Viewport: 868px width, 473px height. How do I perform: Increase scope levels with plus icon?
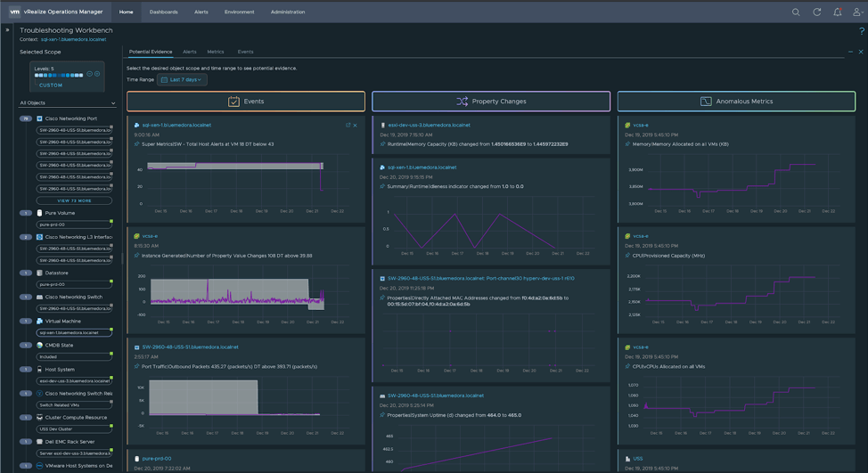point(97,74)
